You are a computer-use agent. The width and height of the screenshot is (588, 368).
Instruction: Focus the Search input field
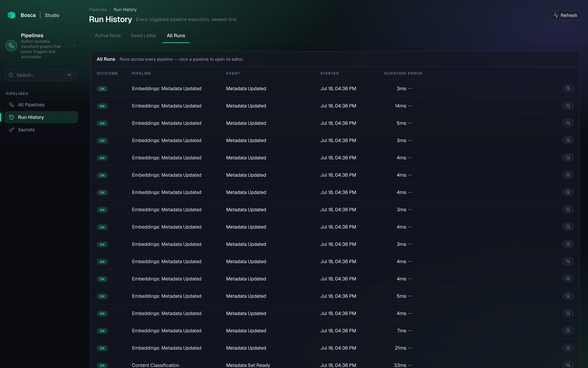tap(41, 75)
